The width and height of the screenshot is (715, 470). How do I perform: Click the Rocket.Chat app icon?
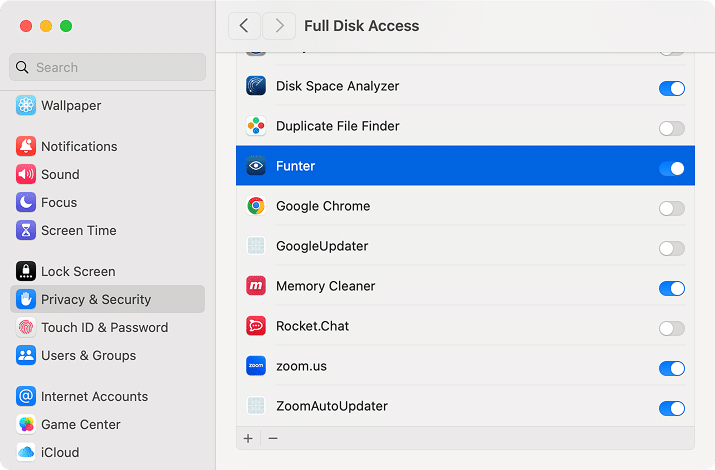256,326
